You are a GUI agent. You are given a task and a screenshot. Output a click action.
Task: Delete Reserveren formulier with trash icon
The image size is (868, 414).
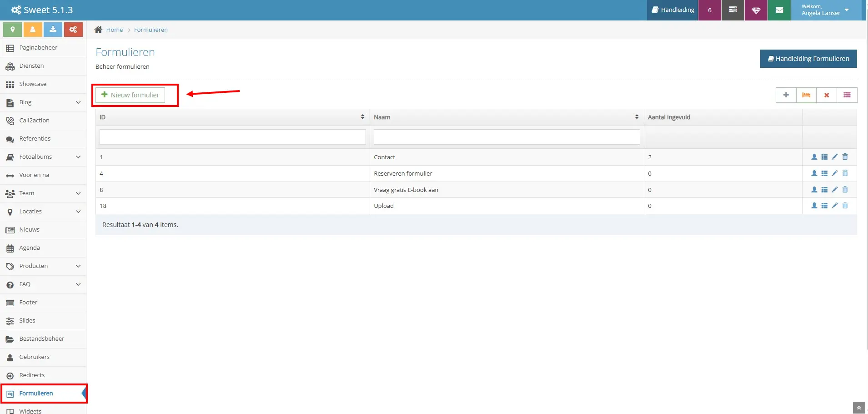click(845, 173)
